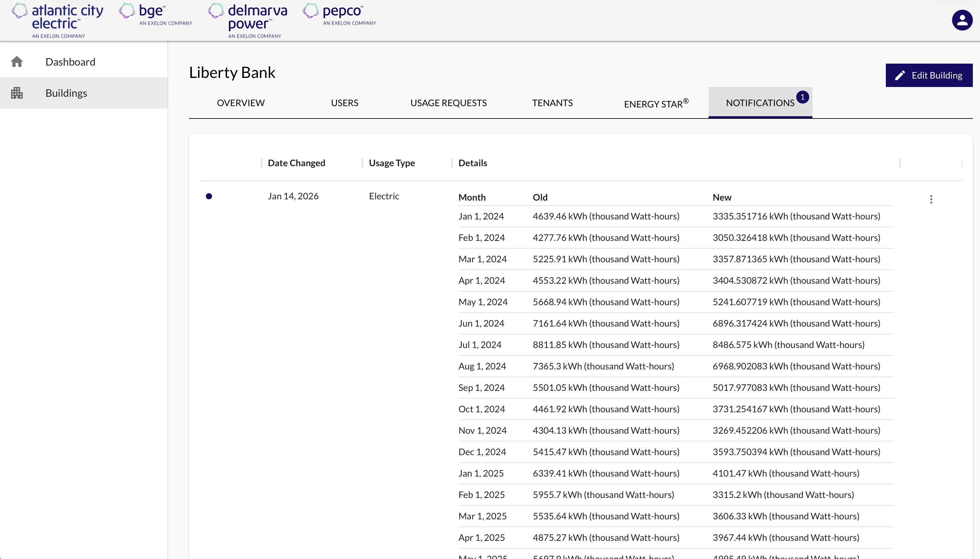
Task: Open the three-dot menu for the notification row
Action: click(931, 199)
